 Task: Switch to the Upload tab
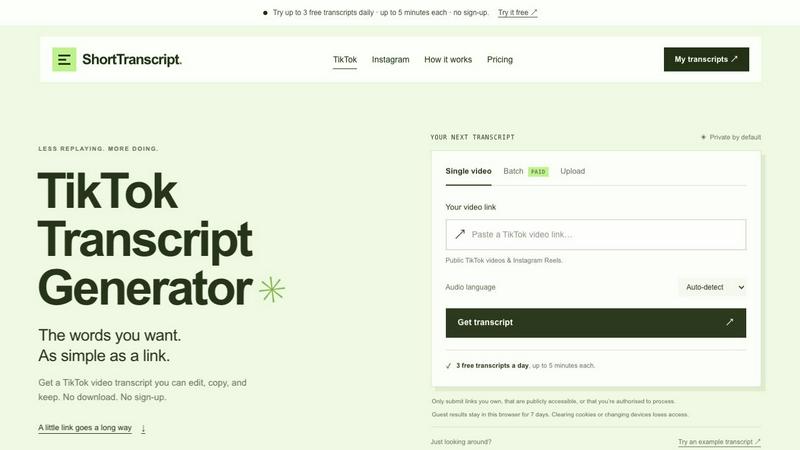[572, 171]
